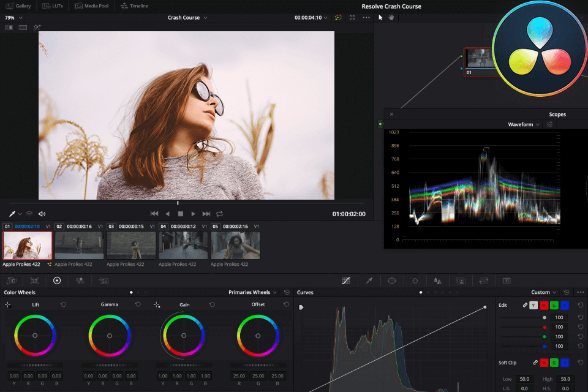Image resolution: width=588 pixels, height=392 pixels.
Task: Pick black point next to Lift
Action: pos(8,304)
